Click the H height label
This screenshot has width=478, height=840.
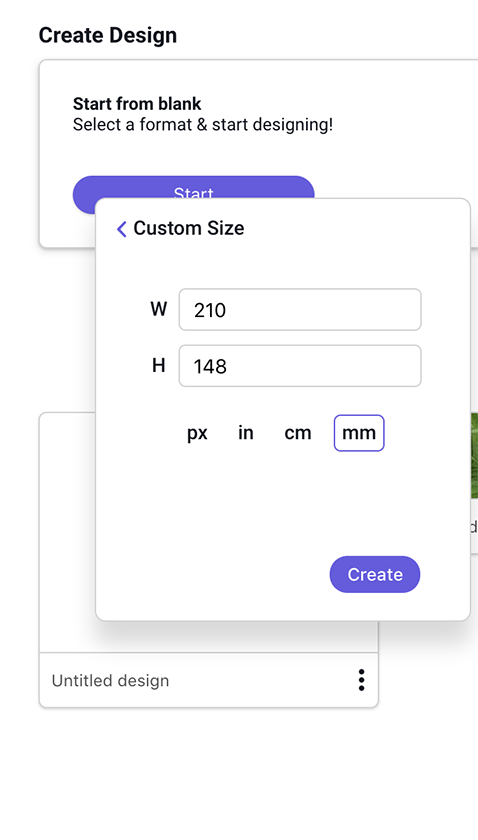point(159,365)
